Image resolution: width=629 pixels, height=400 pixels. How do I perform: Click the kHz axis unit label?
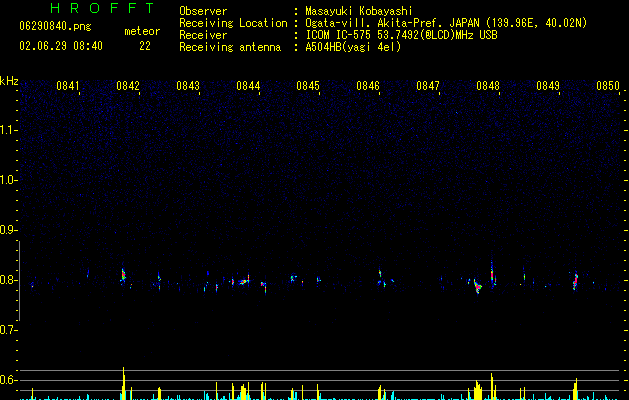pos(9,81)
